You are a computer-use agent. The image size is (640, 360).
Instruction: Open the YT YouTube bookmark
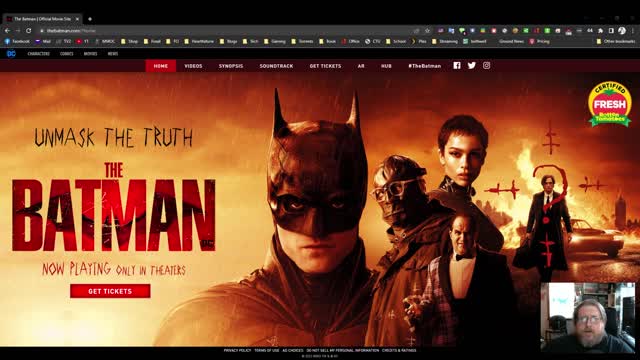tap(82, 41)
